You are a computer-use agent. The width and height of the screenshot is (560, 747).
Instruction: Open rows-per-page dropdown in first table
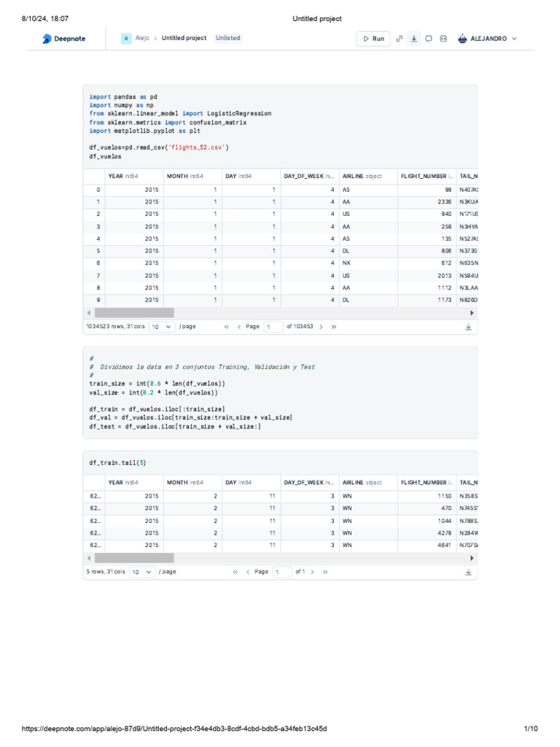pos(162,327)
